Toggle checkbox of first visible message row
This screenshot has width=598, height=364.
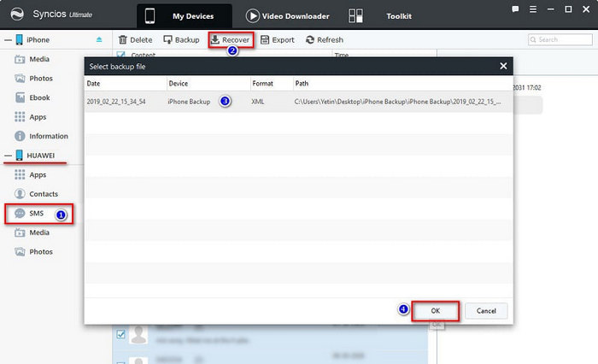point(121,334)
